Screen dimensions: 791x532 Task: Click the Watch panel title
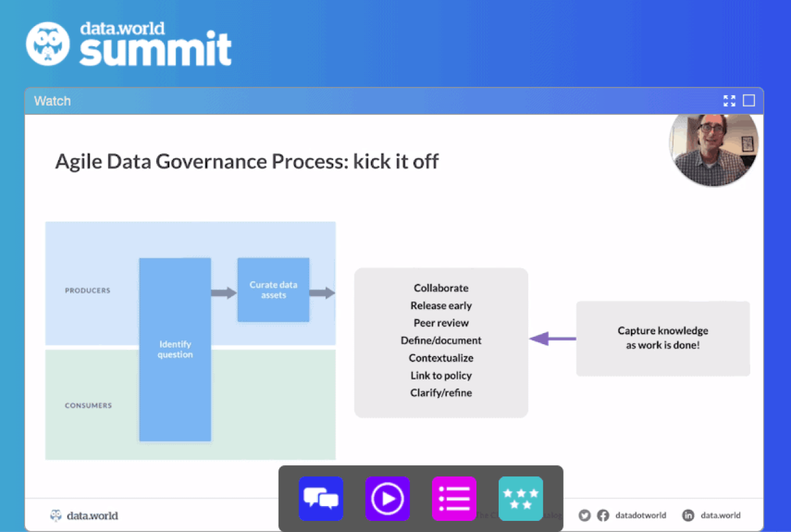(x=53, y=101)
